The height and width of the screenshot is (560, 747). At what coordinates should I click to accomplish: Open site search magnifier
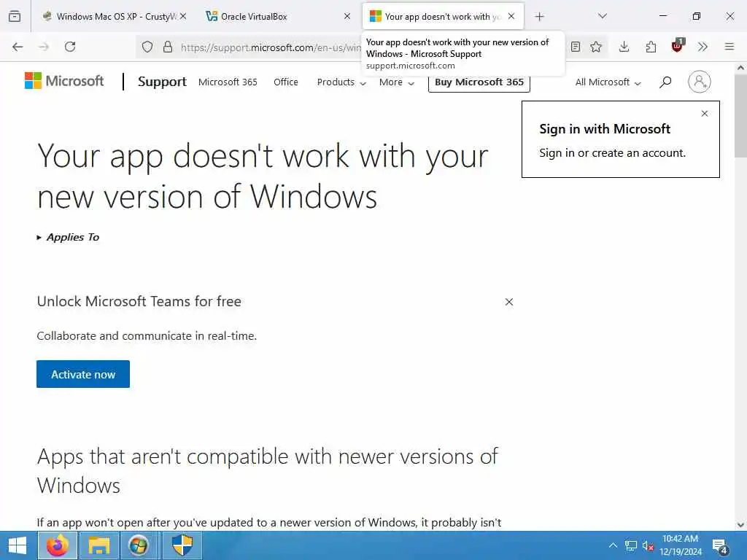665,82
